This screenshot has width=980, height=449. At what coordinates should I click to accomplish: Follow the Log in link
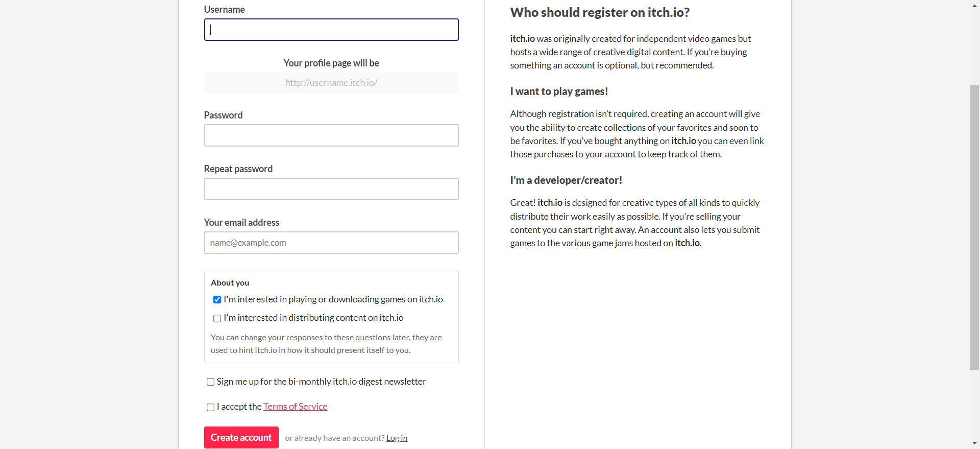coord(397,438)
